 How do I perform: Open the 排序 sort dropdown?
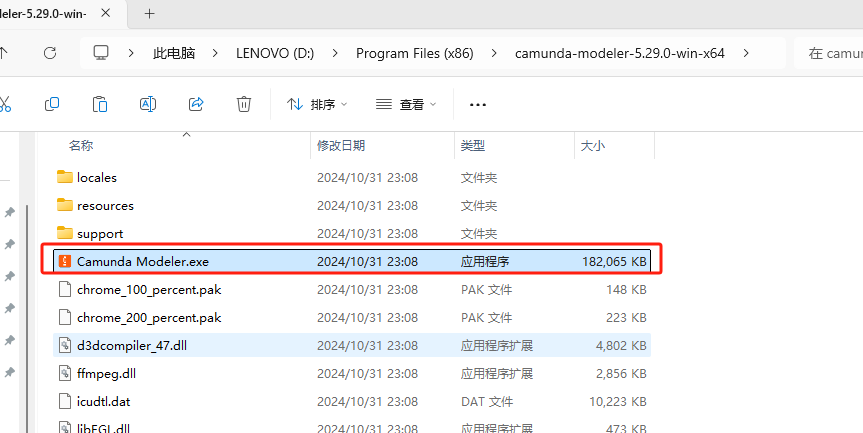[317, 104]
